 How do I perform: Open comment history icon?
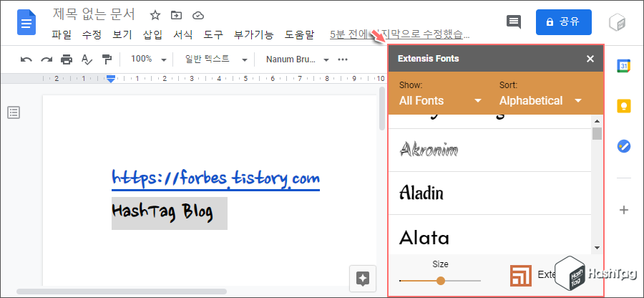click(514, 21)
